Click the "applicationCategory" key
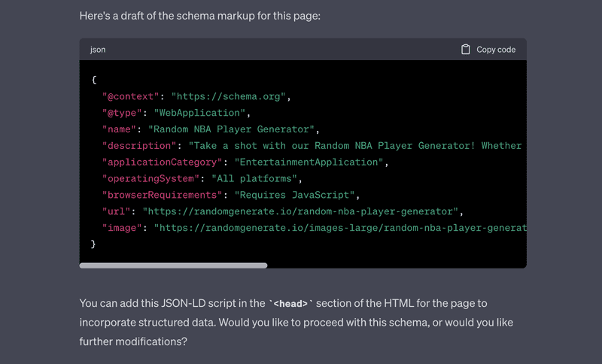602x364 pixels. 162,162
